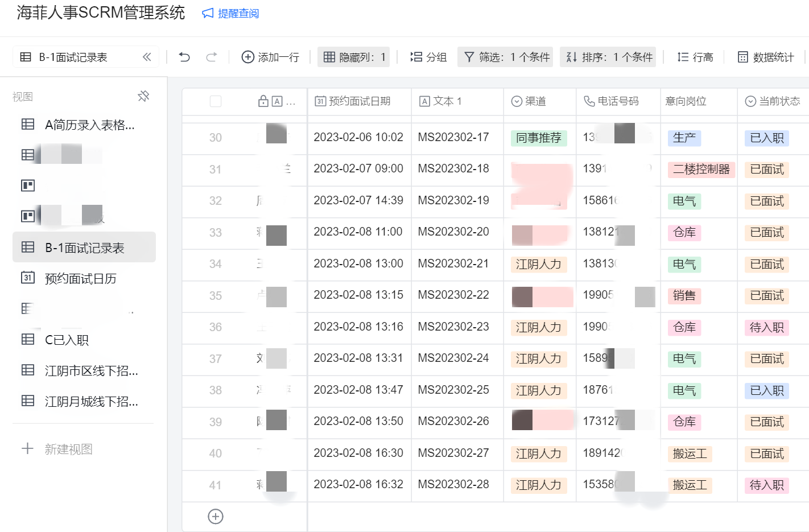The width and height of the screenshot is (809, 532).
Task: Open 分组 grouping options
Action: (428, 57)
